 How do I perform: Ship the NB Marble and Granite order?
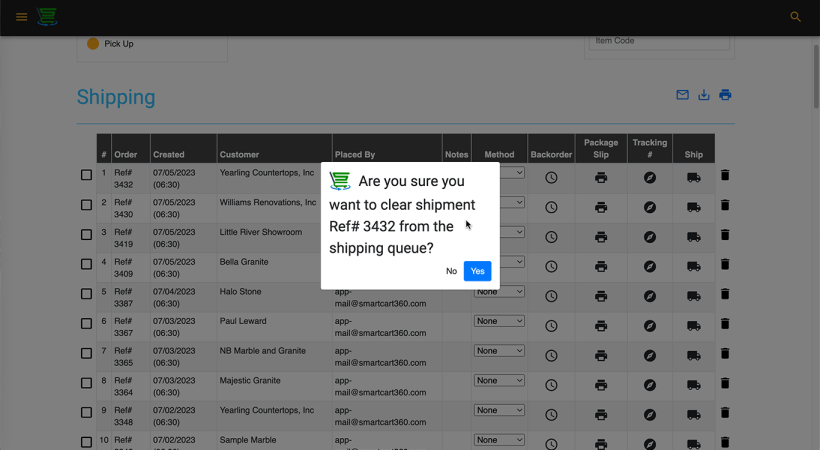693,356
